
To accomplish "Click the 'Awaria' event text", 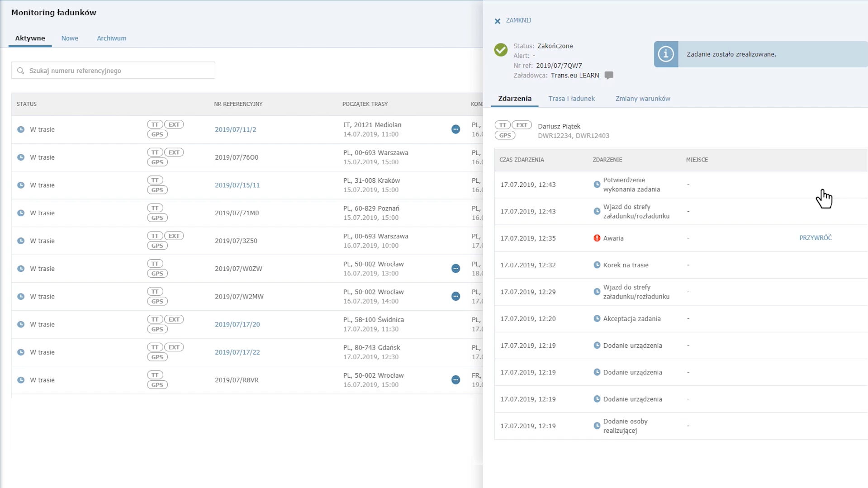I will coord(613,238).
